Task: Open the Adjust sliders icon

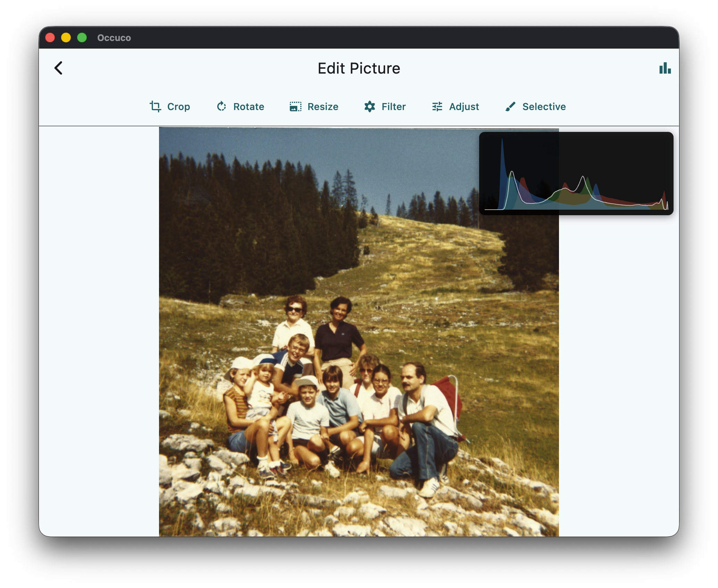Action: [437, 107]
